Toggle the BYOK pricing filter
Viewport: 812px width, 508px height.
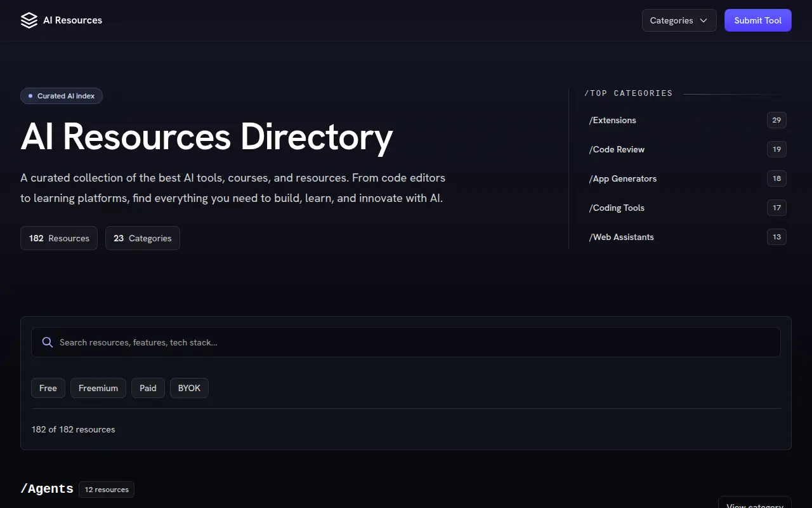[x=189, y=388]
